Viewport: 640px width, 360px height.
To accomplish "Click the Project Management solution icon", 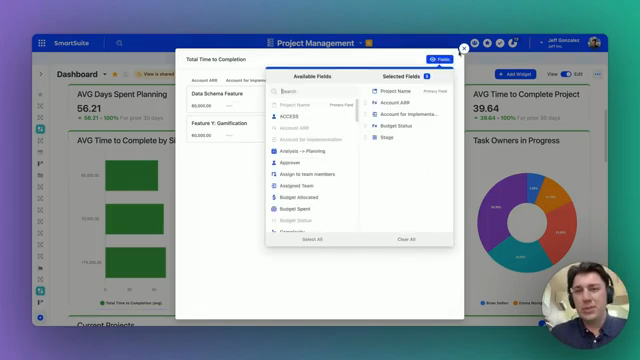I will [x=270, y=43].
